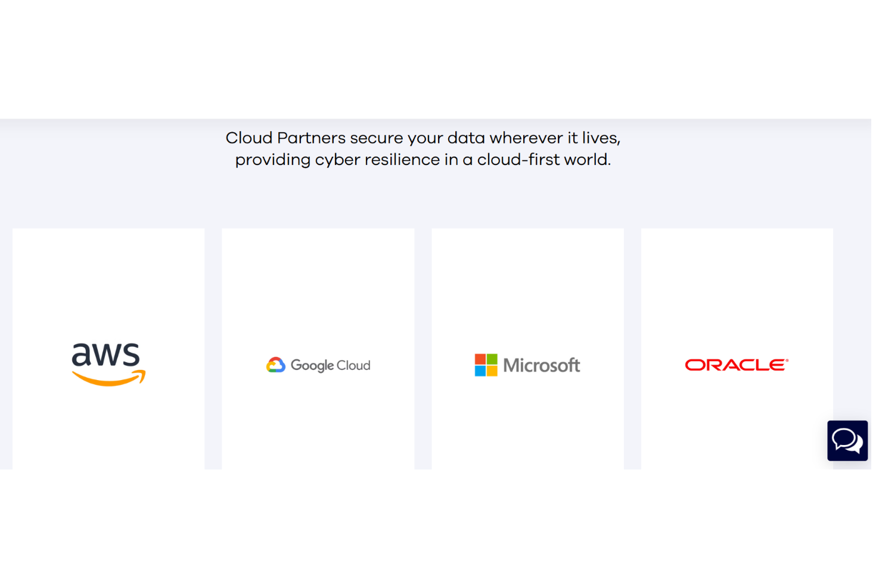Click the Google Cloud wordmark text
The height and width of the screenshot is (588, 882).
coord(331,365)
